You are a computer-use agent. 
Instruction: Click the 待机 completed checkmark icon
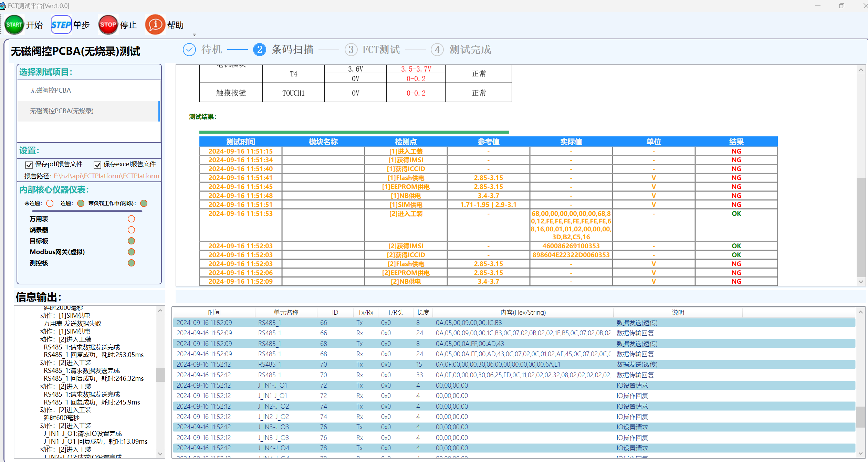tap(189, 50)
